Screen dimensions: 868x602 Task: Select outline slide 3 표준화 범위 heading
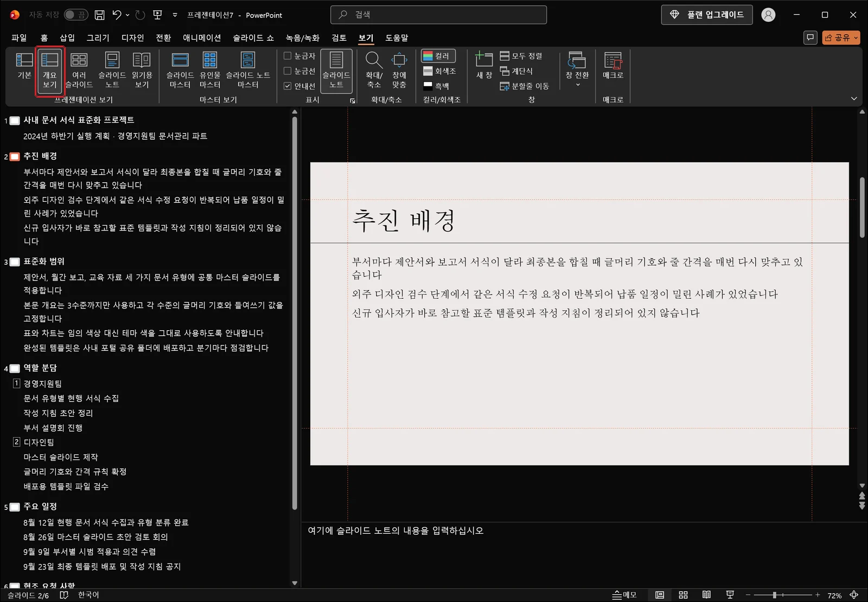point(44,261)
